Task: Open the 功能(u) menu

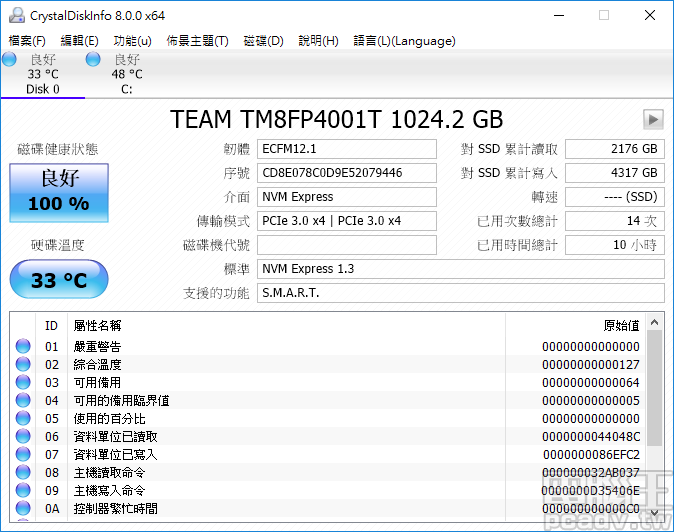Action: tap(132, 41)
